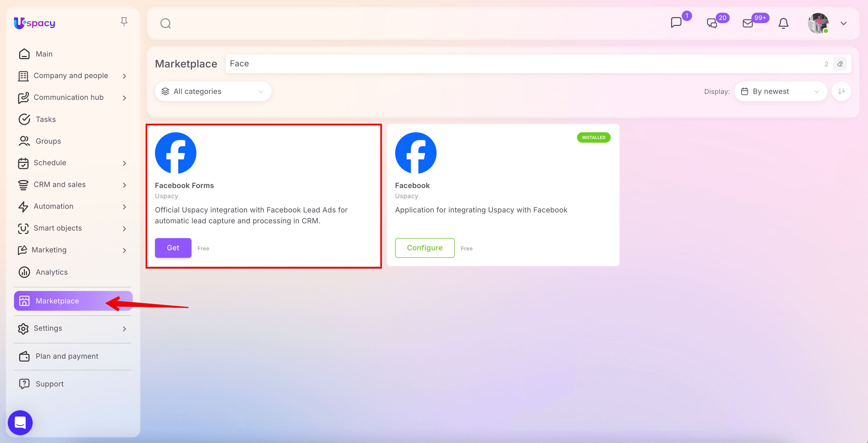The image size is (868, 443).
Task: Click the Tasks checkmark icon
Action: click(x=24, y=119)
